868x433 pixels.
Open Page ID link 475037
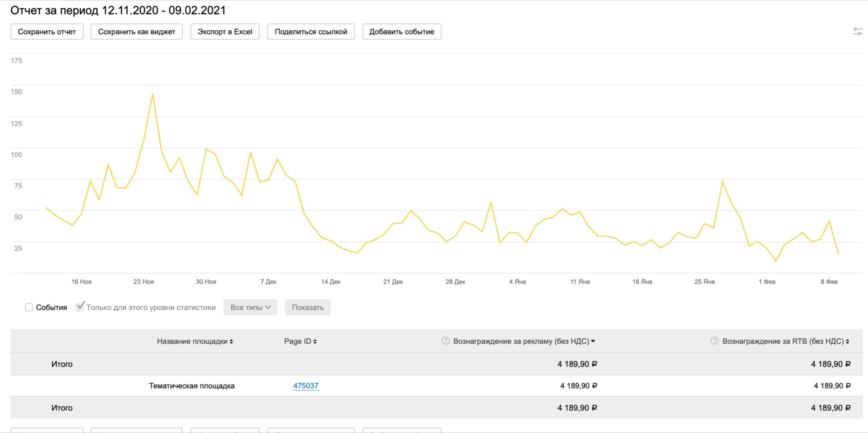(306, 386)
